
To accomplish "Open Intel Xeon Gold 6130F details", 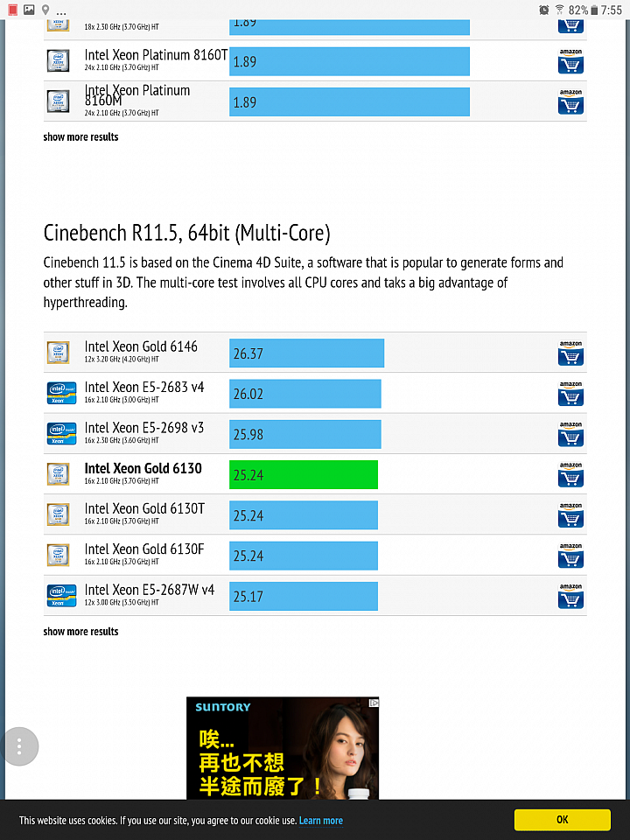I will 144,549.
